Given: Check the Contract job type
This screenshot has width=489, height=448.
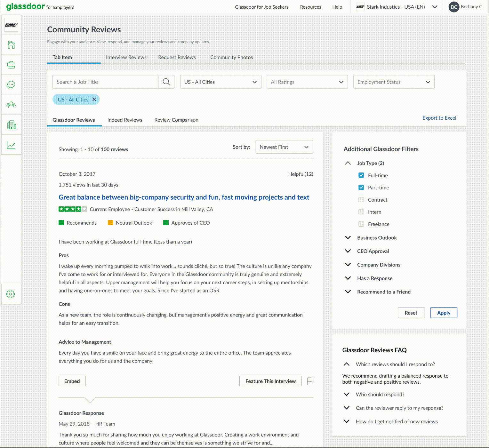Looking at the screenshot, I should pyautogui.click(x=361, y=200).
